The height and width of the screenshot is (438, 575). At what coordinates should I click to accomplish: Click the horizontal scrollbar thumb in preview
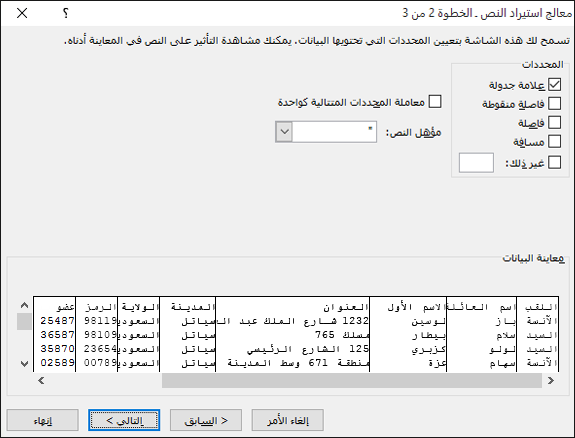352,380
